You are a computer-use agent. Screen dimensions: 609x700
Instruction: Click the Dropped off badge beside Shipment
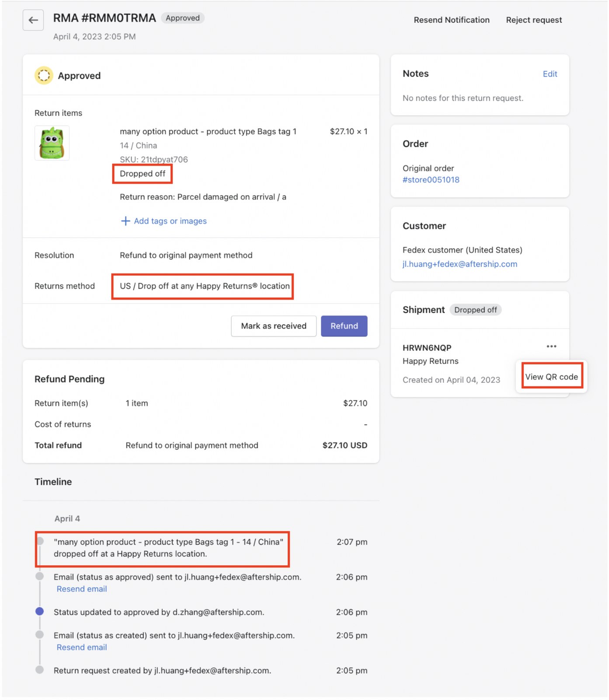click(476, 310)
